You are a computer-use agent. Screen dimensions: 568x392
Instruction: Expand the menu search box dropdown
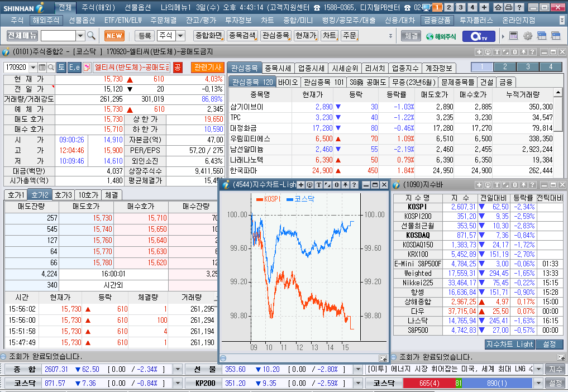80,36
